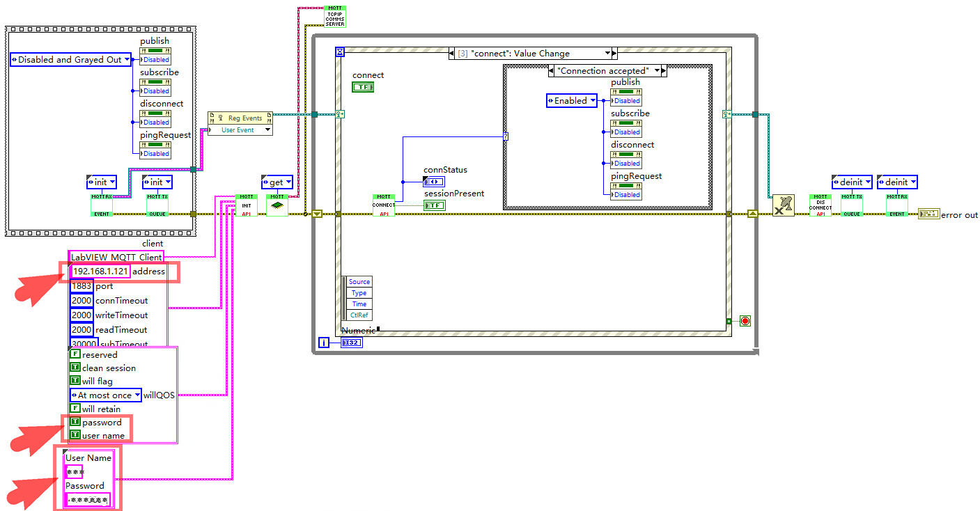
Task: Select the error out indicator terminal
Action: (x=928, y=214)
